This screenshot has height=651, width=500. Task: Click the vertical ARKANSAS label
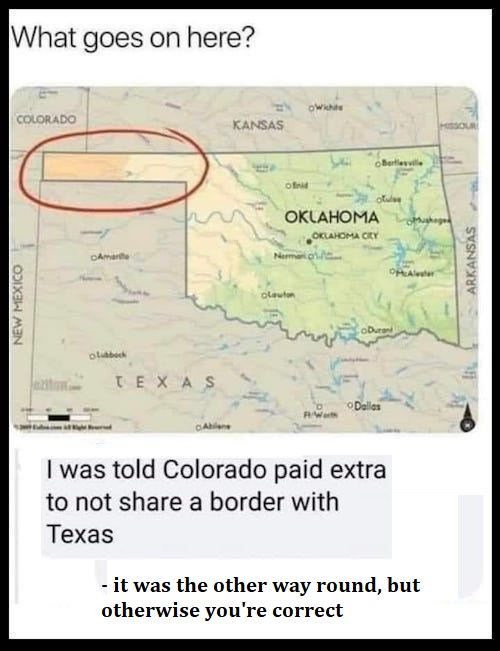click(471, 260)
